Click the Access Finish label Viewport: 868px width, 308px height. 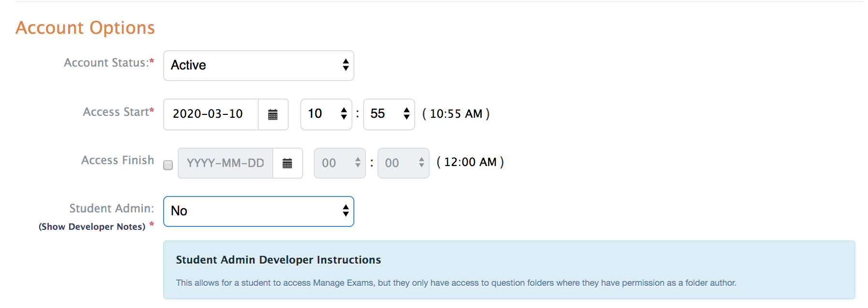[x=118, y=160]
